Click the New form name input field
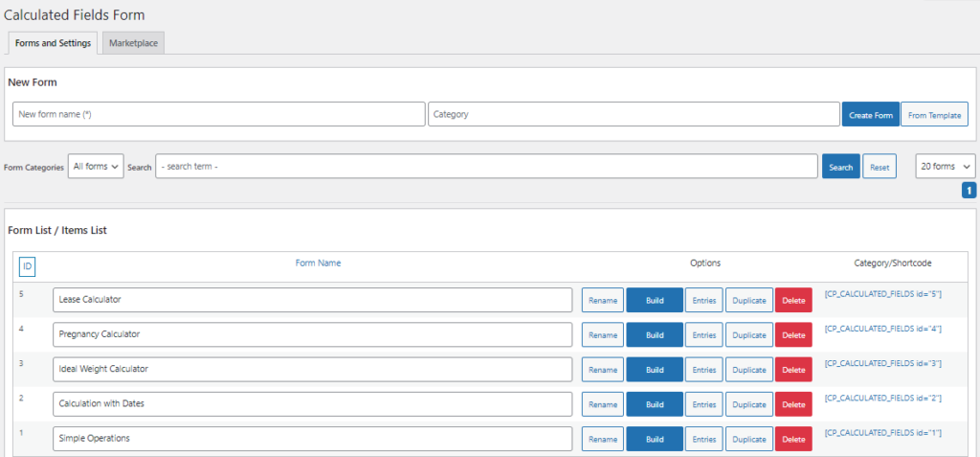 coord(218,114)
